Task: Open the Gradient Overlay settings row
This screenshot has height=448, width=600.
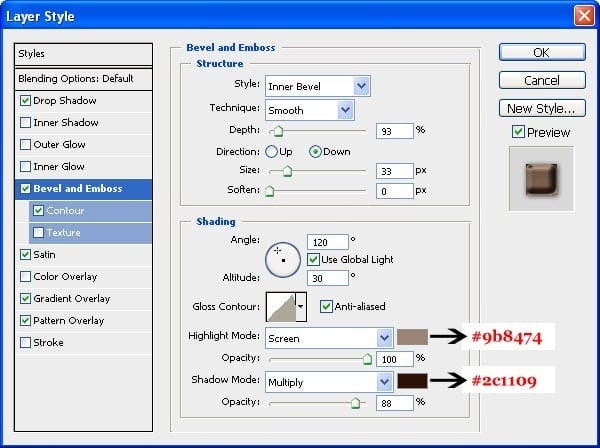Action: coord(83,298)
